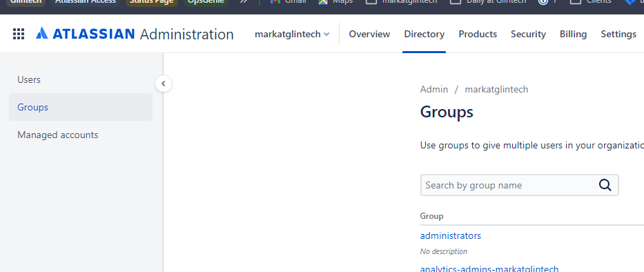Focus the Search by group name field
The width and height of the screenshot is (644, 272).
[519, 185]
